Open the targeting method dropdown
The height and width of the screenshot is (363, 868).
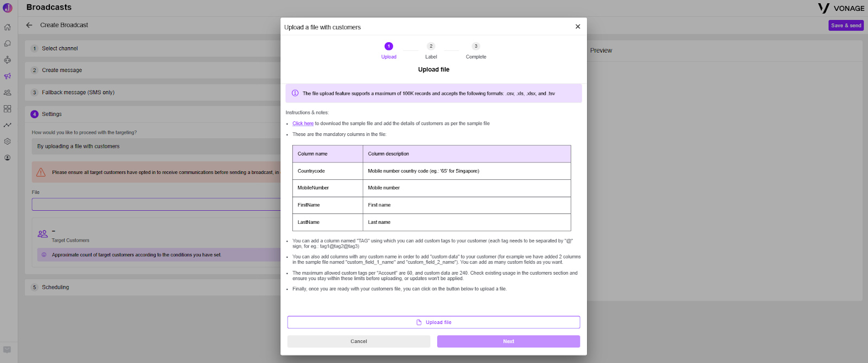(156, 146)
